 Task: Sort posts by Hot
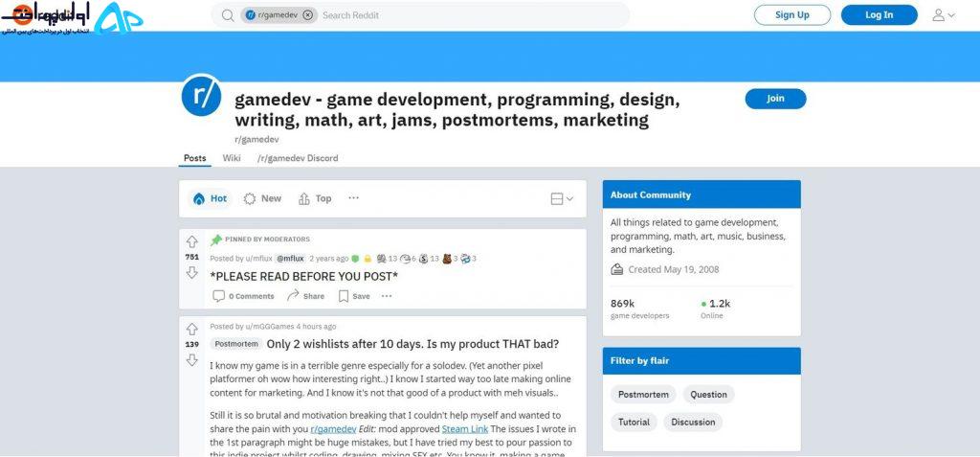210,198
